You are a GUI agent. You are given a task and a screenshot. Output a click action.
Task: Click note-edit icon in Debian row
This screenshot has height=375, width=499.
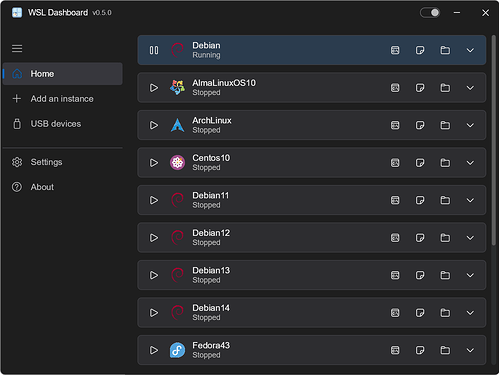(420, 50)
